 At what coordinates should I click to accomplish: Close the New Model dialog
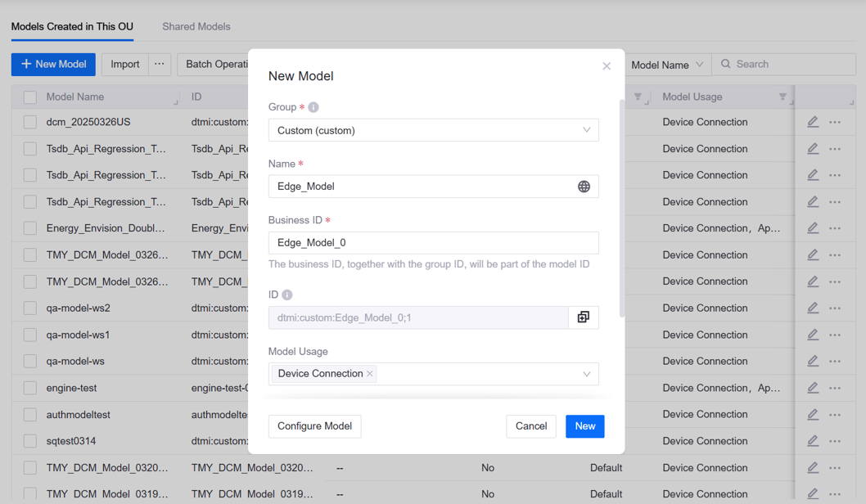607,66
